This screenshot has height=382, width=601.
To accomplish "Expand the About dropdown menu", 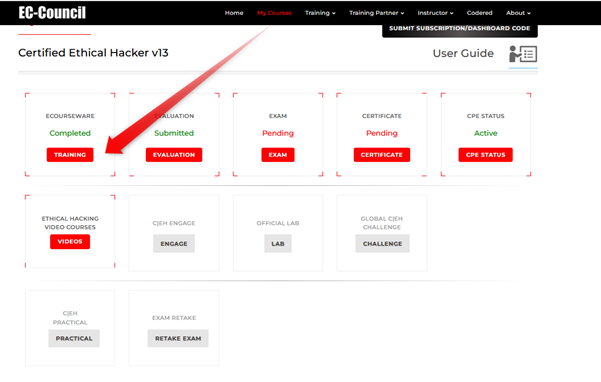I will [x=518, y=13].
